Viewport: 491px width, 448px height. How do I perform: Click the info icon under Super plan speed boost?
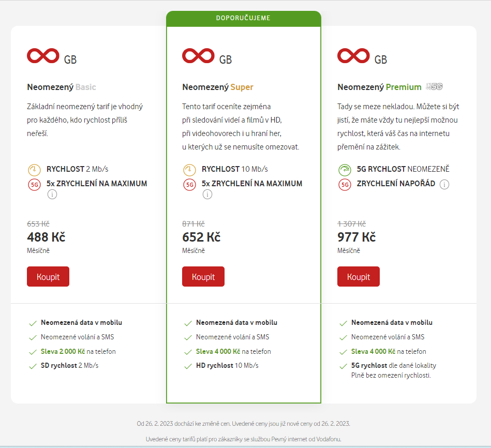pyautogui.click(x=207, y=195)
